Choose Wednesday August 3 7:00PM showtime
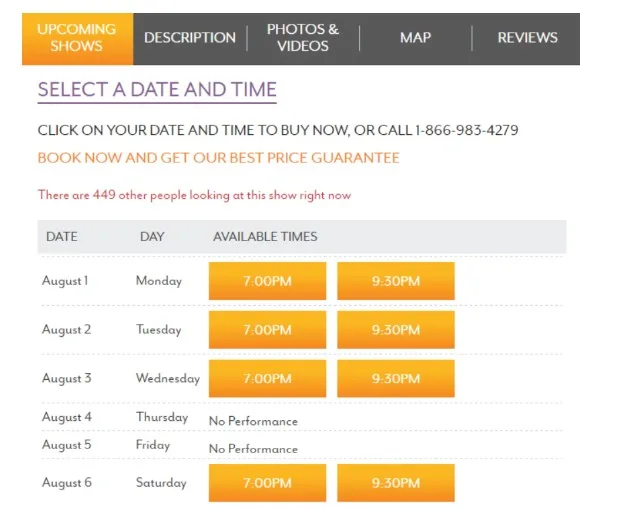Viewport: 622px width, 508px height. (267, 378)
